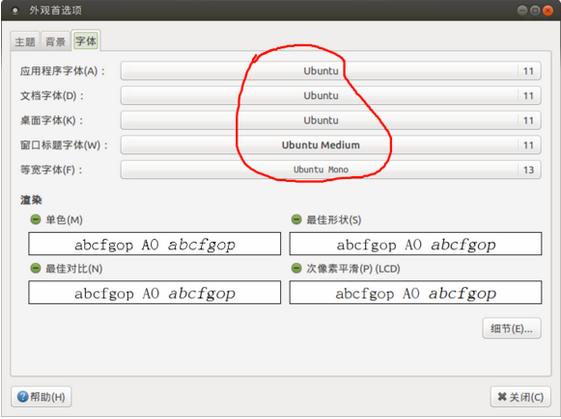Click the 帮助(H) help button
561x419 pixels.
(x=42, y=397)
